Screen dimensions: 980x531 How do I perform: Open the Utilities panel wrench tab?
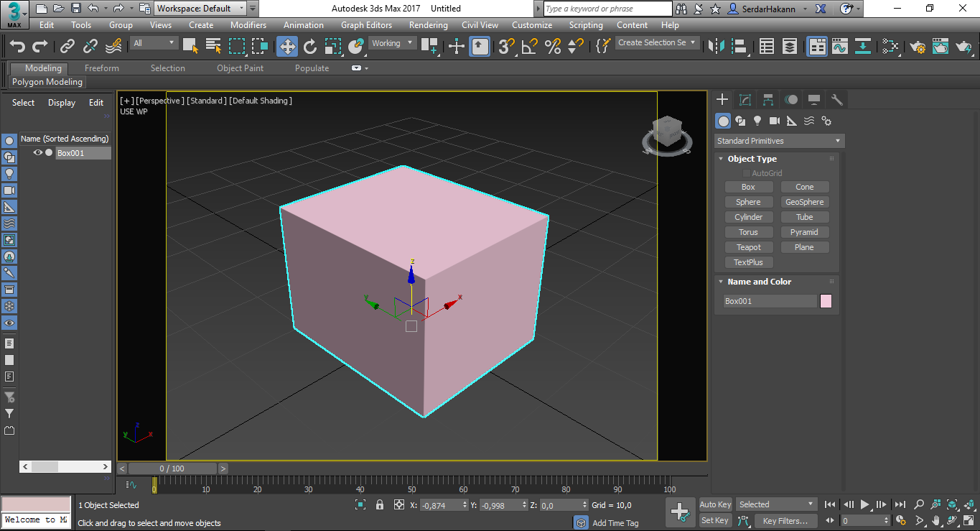pyautogui.click(x=836, y=100)
